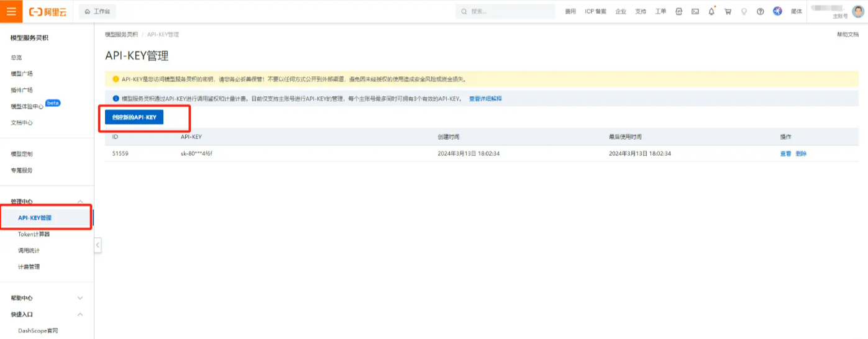Click 查看 for key 51559
This screenshot has width=868, height=339.
(x=785, y=153)
